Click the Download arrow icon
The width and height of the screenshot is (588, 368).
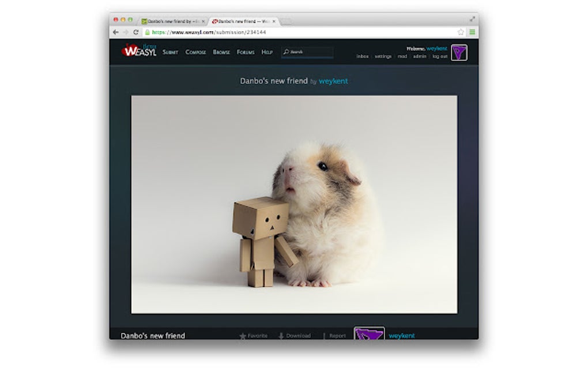coord(281,336)
